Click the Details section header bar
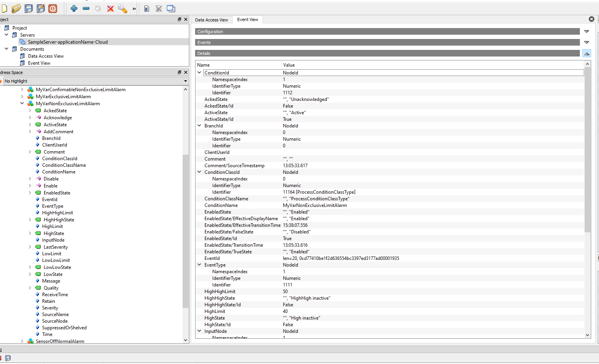 387,53
